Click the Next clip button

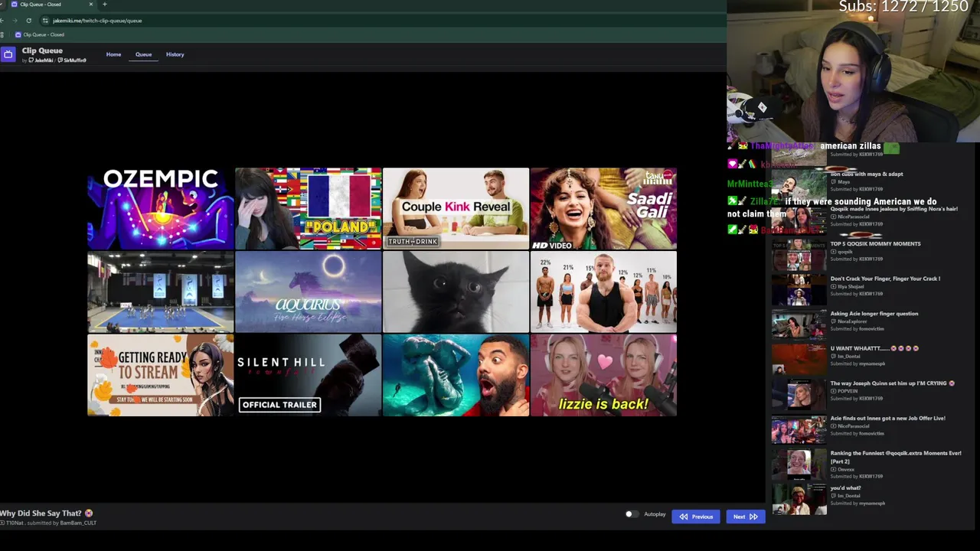coord(745,517)
